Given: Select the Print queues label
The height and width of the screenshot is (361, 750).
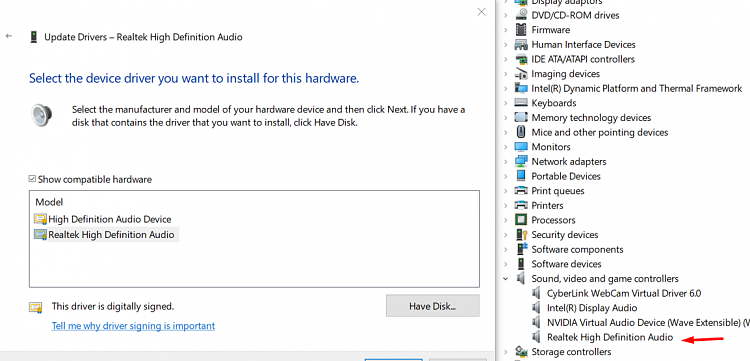Looking at the screenshot, I should 558,191.
